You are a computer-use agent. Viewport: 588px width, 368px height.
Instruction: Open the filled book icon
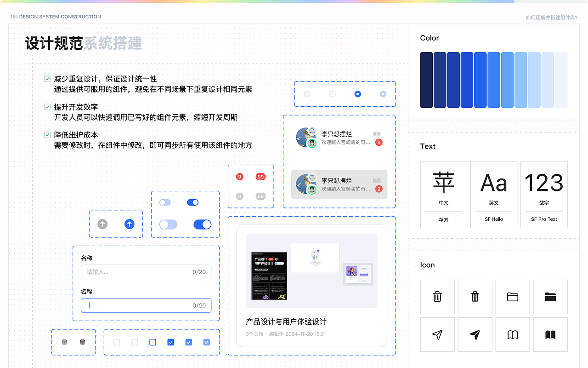coord(550,334)
